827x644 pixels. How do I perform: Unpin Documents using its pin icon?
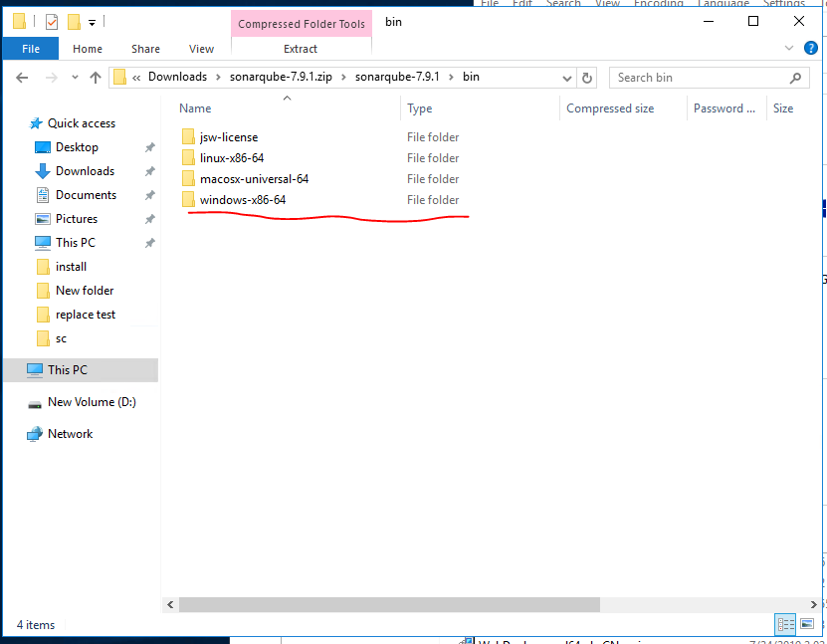[x=150, y=195]
